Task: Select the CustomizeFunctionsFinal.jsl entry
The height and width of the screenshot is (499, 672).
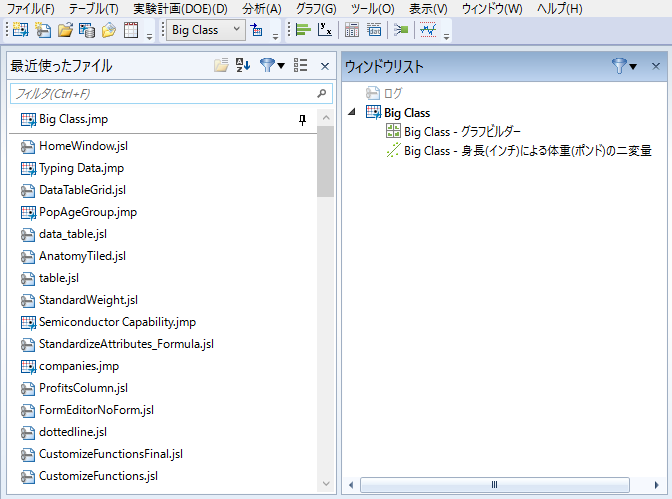Action: (x=111, y=454)
